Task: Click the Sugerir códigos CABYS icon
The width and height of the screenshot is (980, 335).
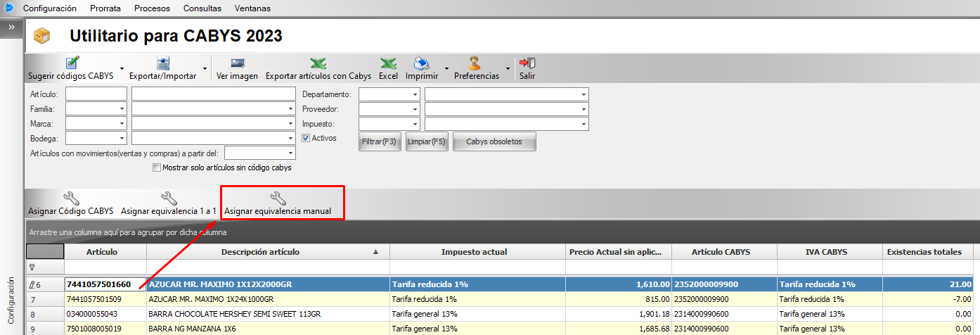Action: pyautogui.click(x=72, y=64)
